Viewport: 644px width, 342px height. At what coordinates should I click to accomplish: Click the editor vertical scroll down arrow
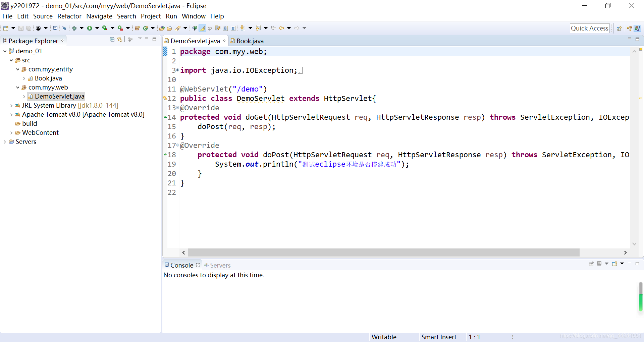[634, 244]
